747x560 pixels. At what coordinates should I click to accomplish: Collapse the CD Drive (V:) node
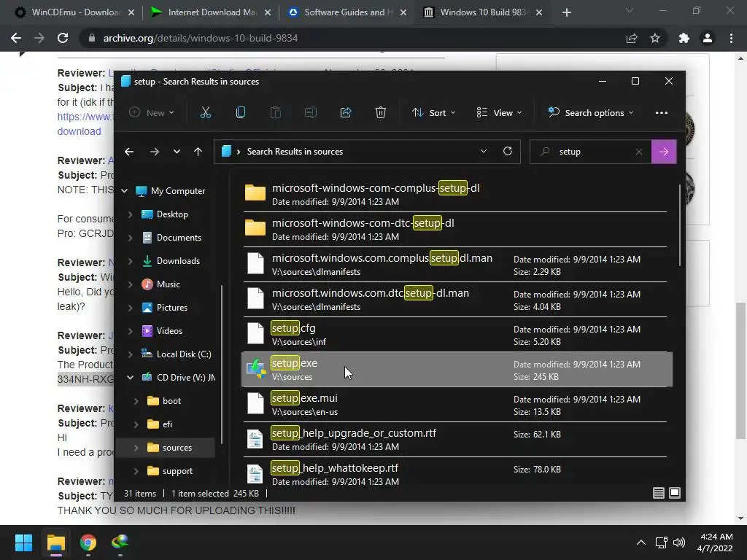tap(130, 378)
